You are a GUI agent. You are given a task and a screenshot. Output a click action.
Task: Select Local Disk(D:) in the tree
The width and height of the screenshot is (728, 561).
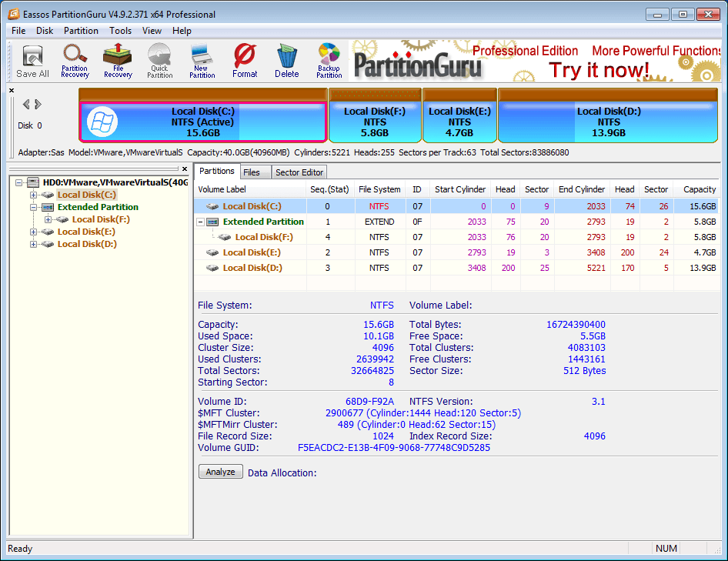click(87, 244)
